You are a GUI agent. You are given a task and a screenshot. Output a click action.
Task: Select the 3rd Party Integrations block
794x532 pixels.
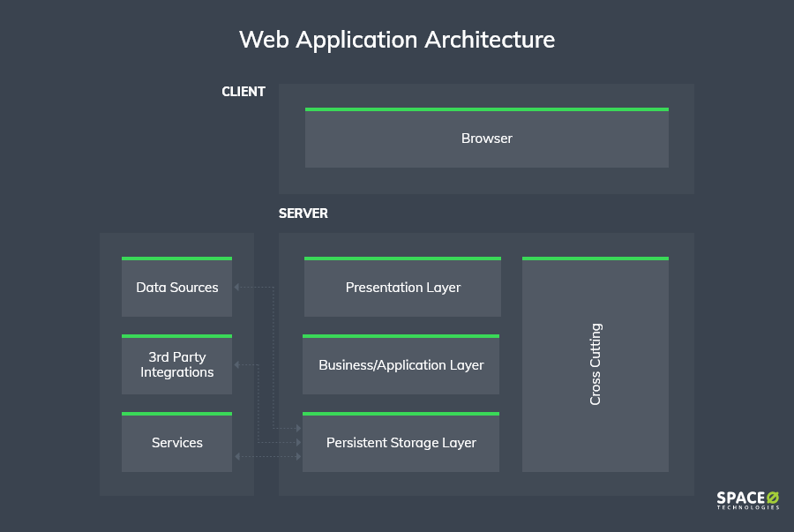coord(176,364)
